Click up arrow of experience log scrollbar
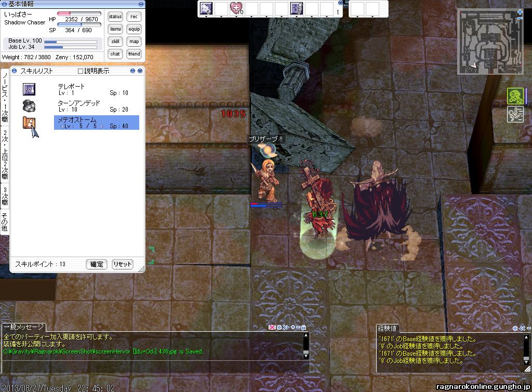The image size is (532, 392). click(526, 337)
